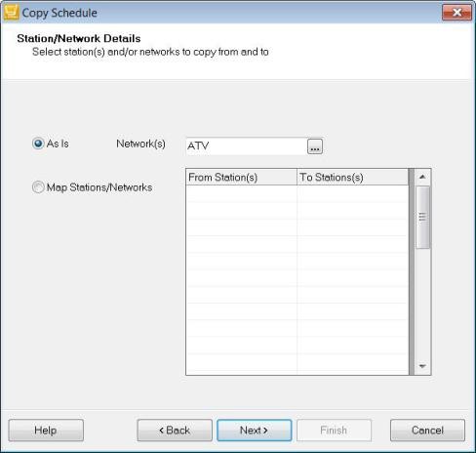This screenshot has height=453, width=476.
Task: Open the network browse ellipsis button
Action: coord(315,146)
